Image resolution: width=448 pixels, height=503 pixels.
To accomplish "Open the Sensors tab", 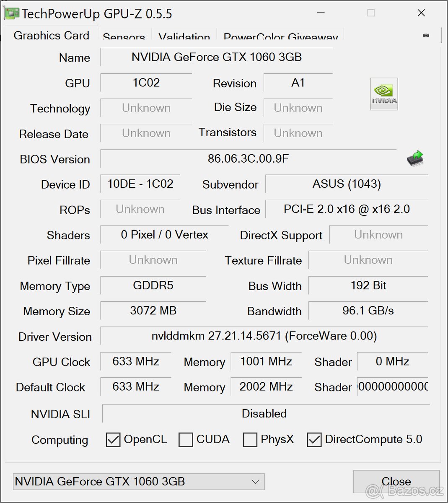I will (124, 35).
